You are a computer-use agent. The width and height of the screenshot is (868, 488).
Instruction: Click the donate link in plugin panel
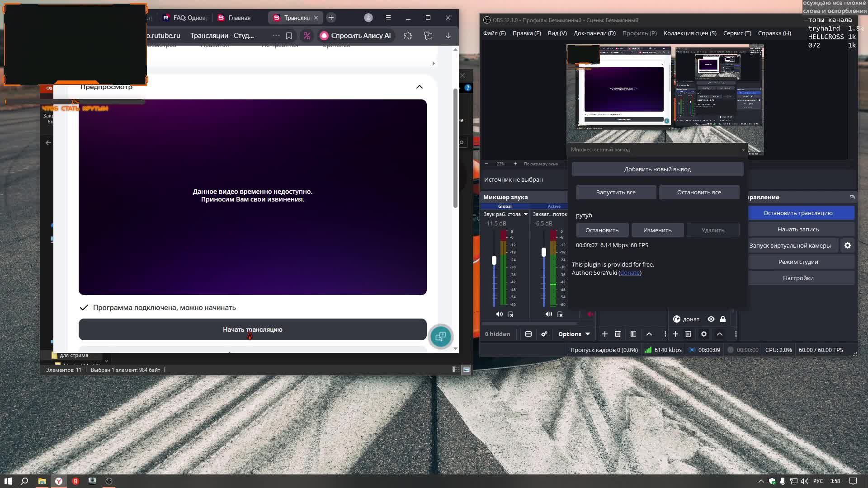point(630,272)
